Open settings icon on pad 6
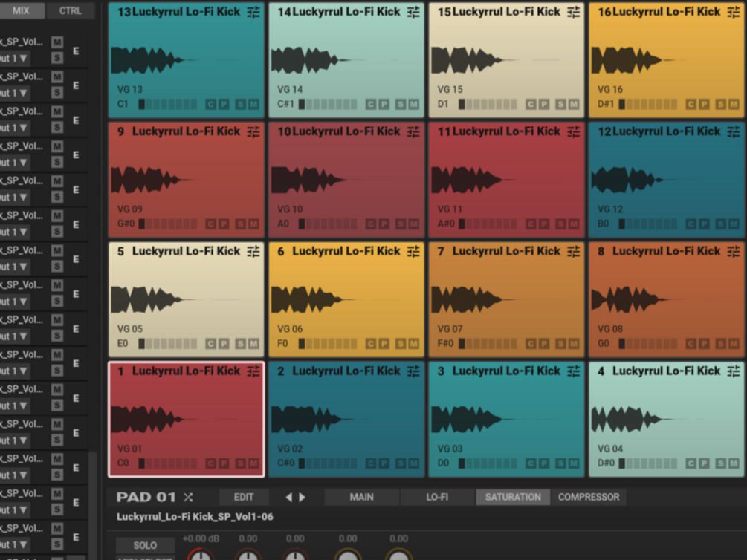The image size is (747, 560). tap(413, 252)
